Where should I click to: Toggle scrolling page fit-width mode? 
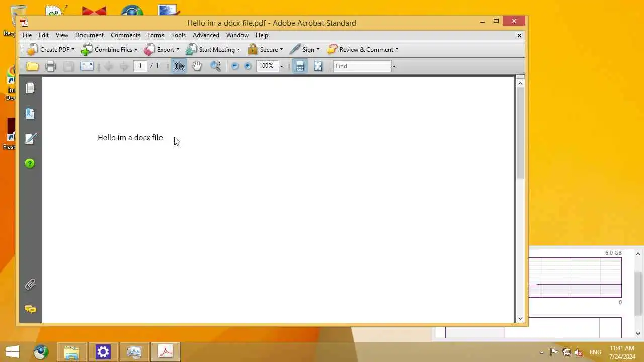click(x=300, y=66)
